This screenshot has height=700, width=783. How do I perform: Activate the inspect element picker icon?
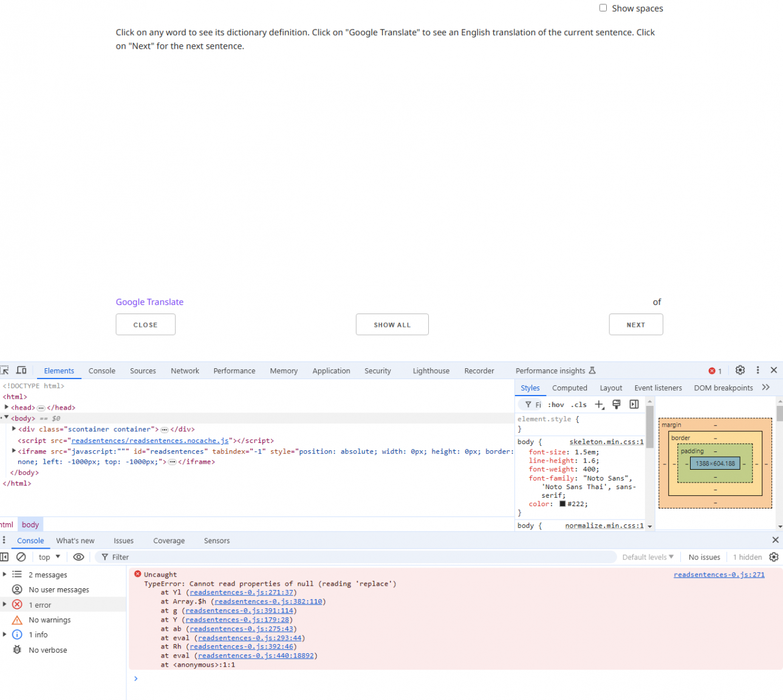pos(5,370)
